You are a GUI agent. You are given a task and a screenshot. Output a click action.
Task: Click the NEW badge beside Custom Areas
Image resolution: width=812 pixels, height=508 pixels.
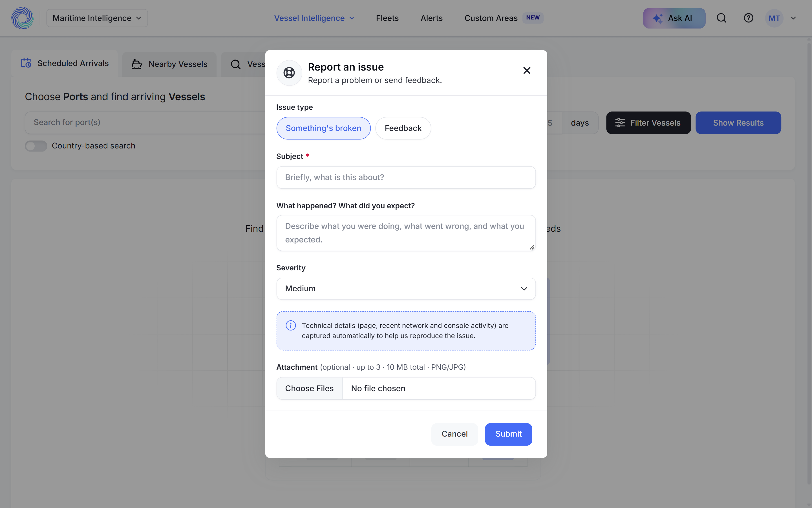[533, 18]
